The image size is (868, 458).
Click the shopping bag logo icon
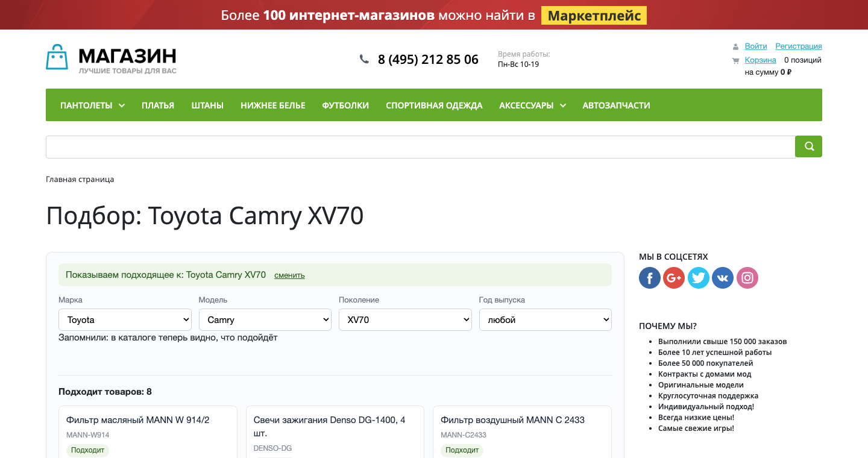pyautogui.click(x=57, y=57)
